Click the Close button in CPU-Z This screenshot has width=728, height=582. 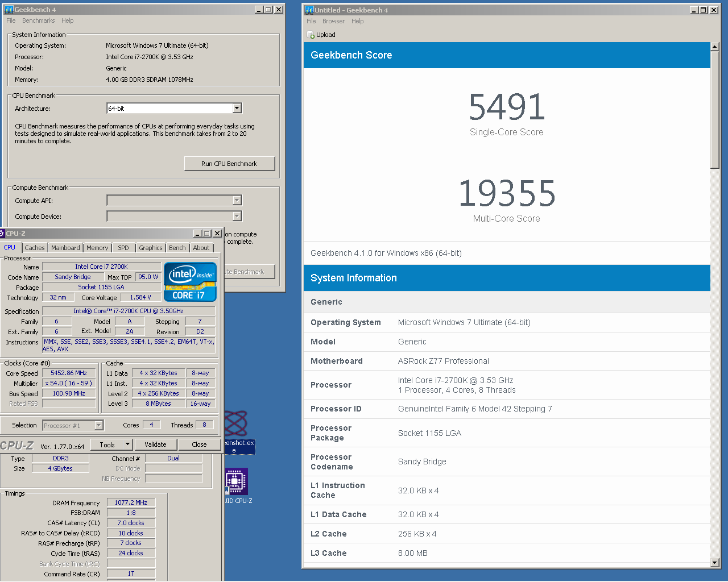199,444
